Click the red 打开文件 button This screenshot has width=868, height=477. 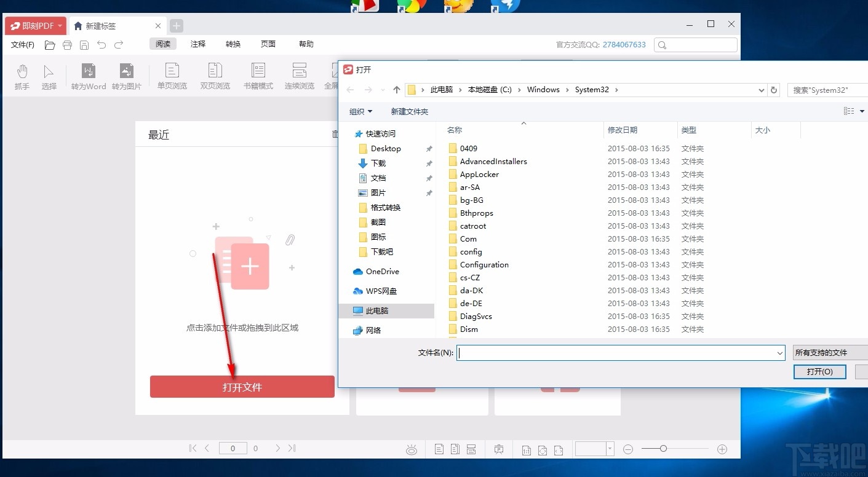[242, 387]
